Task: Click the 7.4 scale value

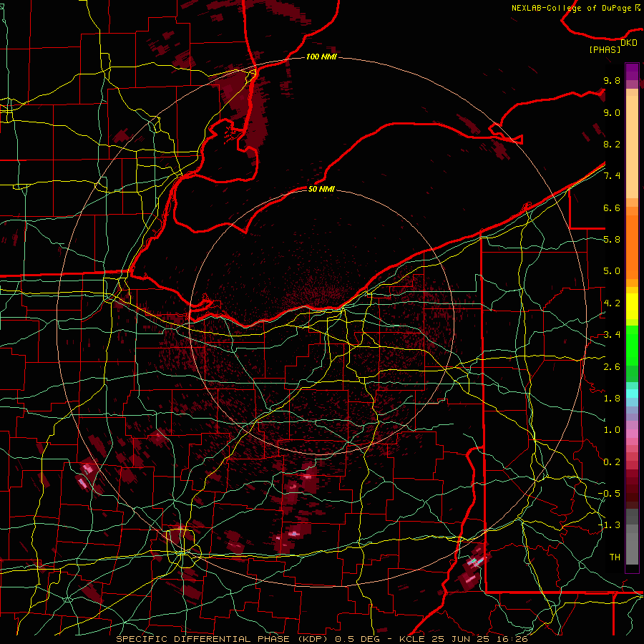Action: [x=612, y=176]
